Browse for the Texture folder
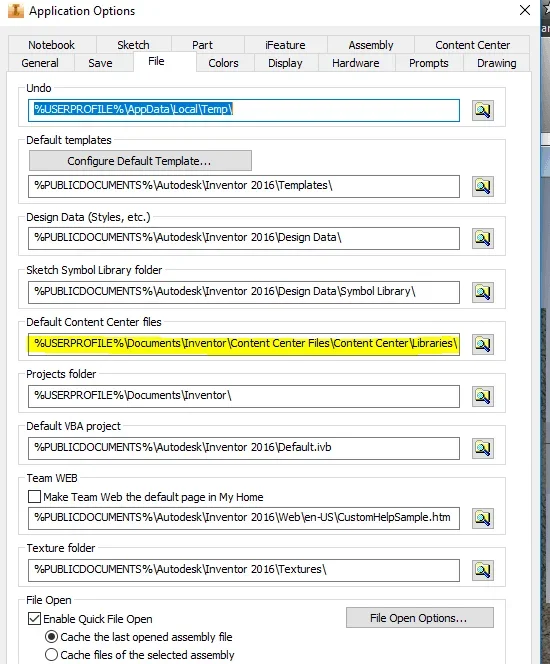 coord(483,570)
